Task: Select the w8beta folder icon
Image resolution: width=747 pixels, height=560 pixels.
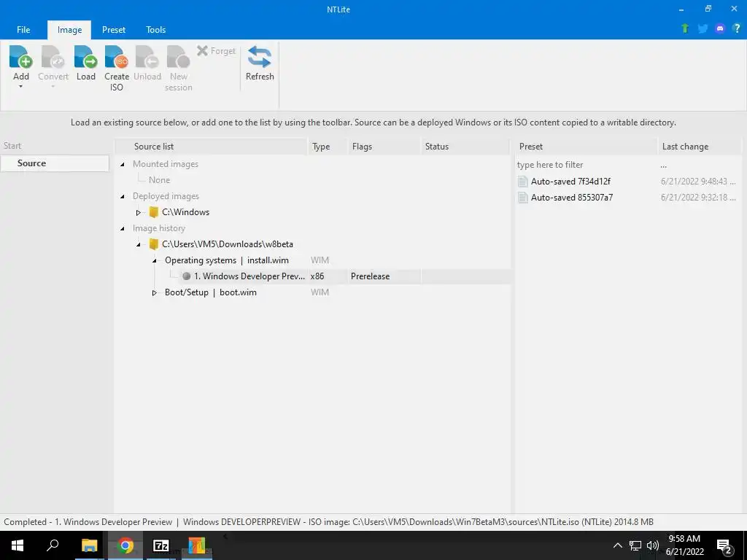Action: pos(153,244)
